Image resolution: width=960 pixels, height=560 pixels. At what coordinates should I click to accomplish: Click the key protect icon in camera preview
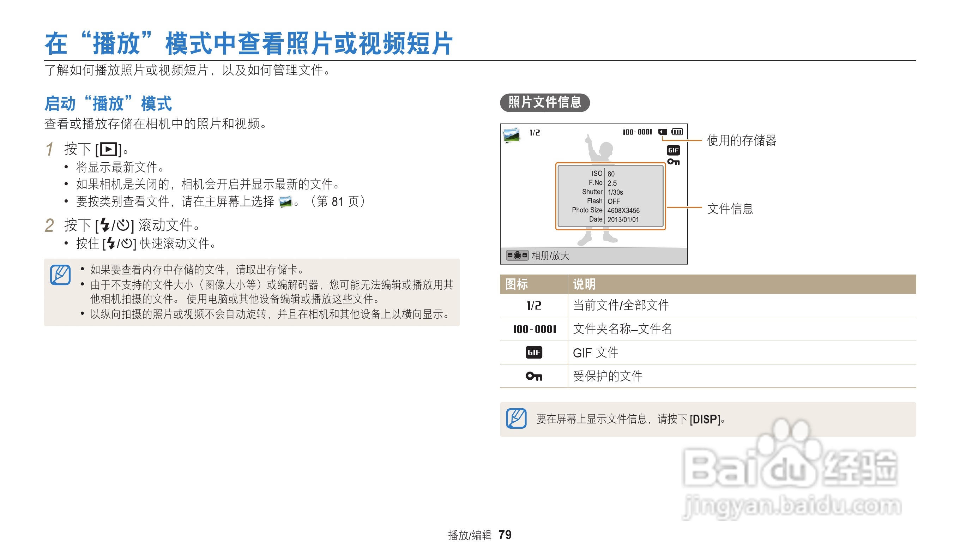[x=673, y=162]
